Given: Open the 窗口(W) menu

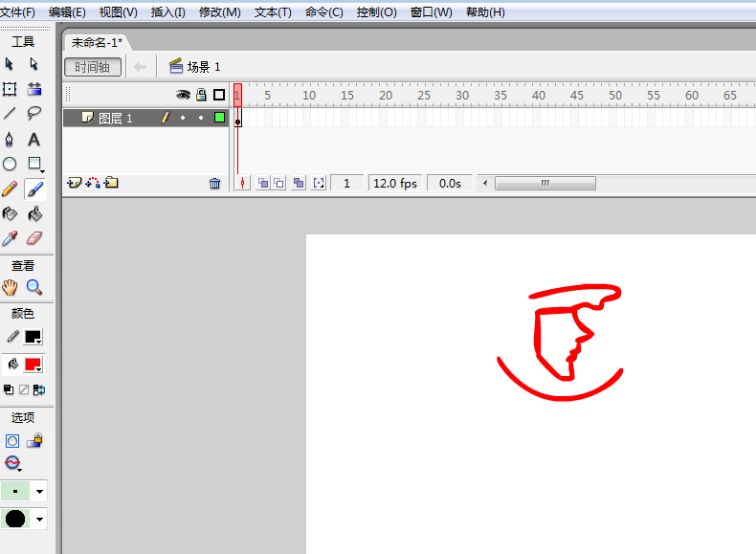Looking at the screenshot, I should [431, 12].
